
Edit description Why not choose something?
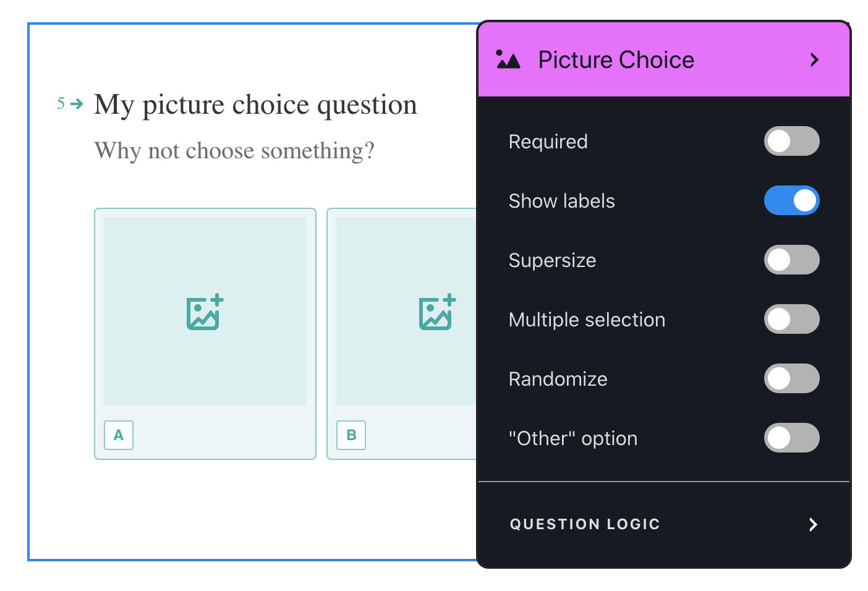click(234, 150)
